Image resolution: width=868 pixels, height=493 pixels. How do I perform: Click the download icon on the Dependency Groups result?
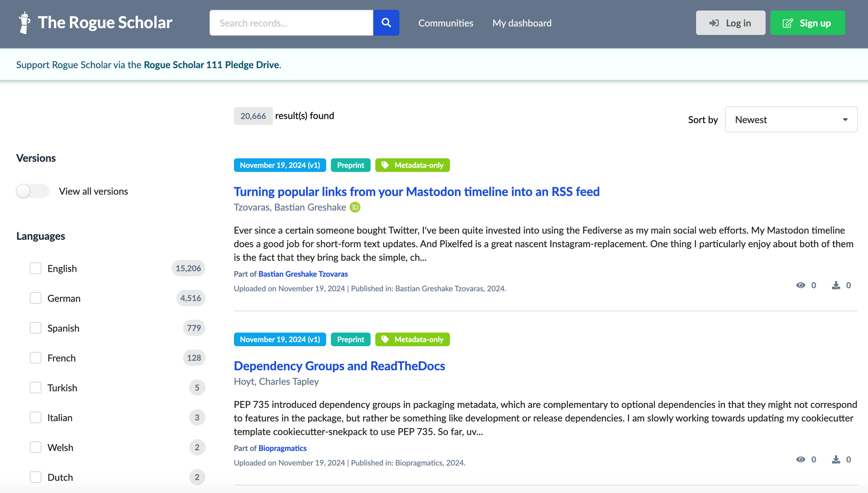tap(836, 460)
